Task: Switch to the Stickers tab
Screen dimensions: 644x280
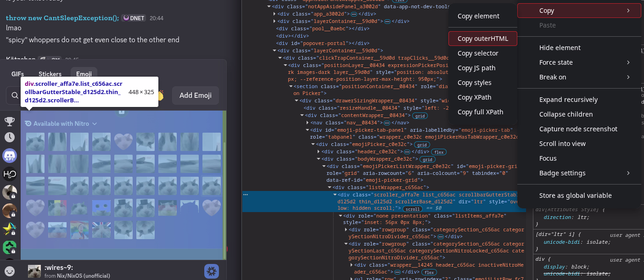Action: (50, 74)
